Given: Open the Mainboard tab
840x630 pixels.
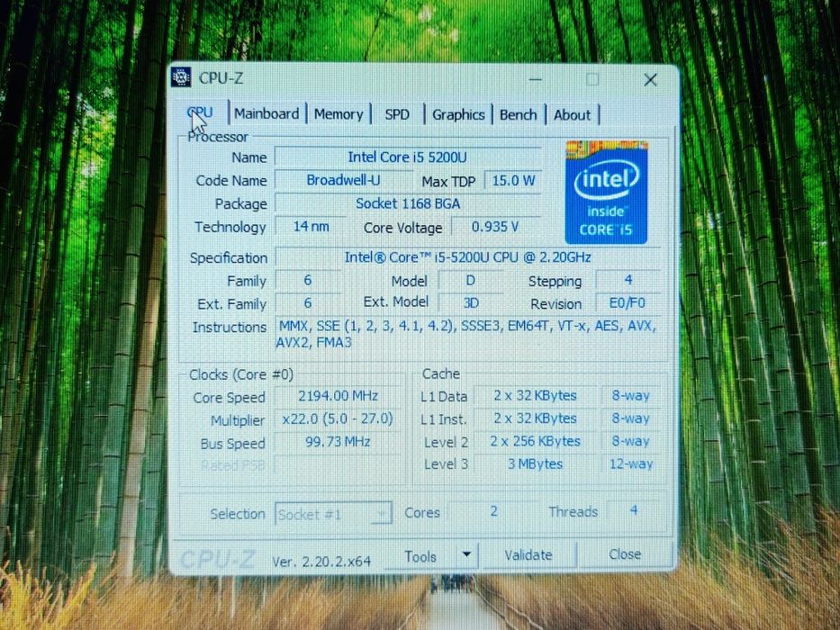Looking at the screenshot, I should pyautogui.click(x=266, y=114).
